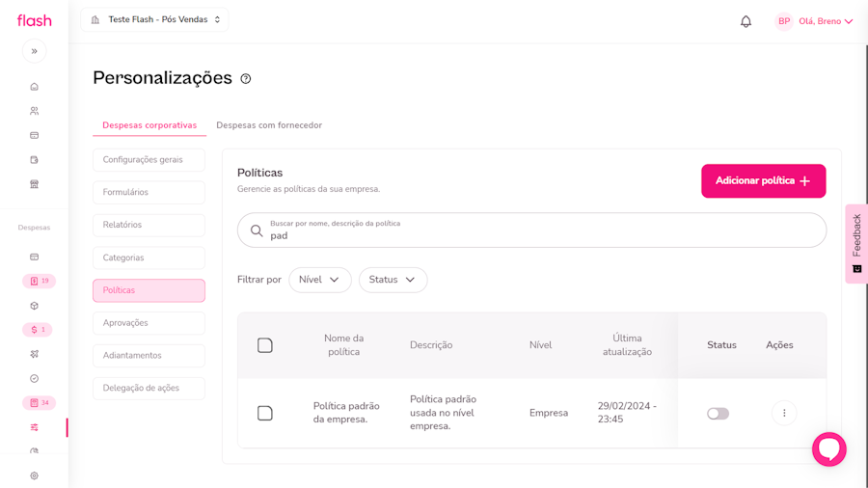
Task: Toggle status of Política padrão da empresa
Action: pyautogui.click(x=718, y=414)
